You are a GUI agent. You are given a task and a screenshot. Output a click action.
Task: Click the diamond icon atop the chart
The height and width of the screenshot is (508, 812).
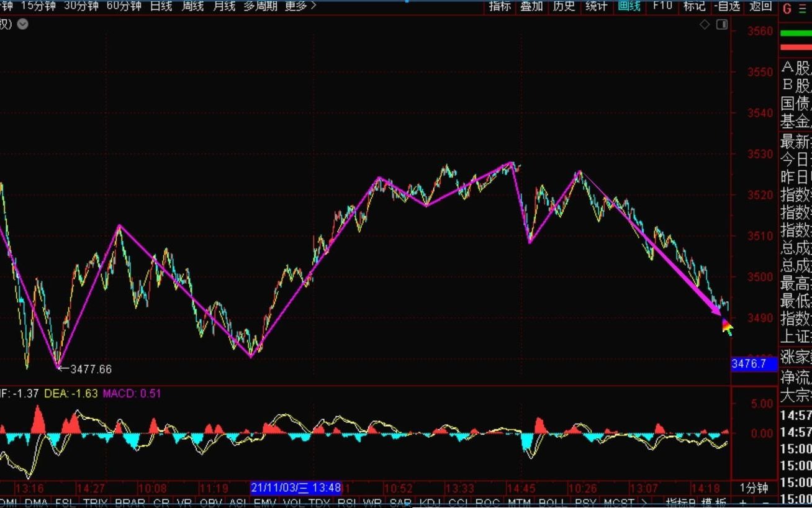[705, 24]
